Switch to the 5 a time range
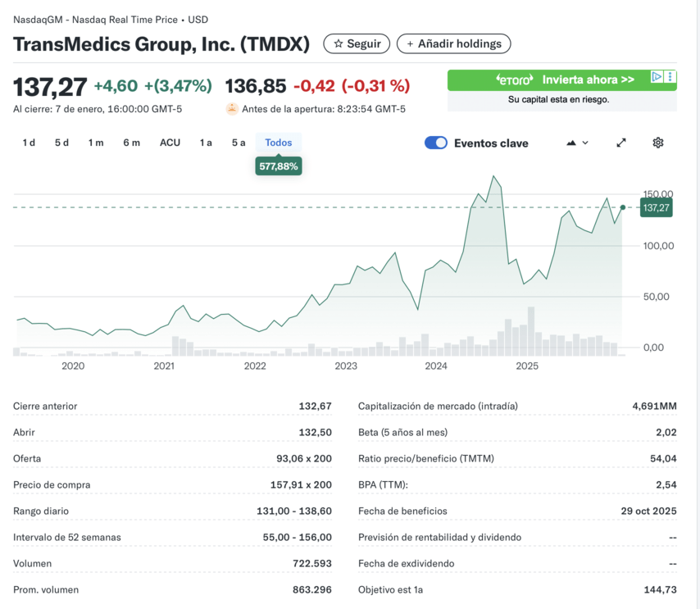Screen dimensions: 700x609 [238, 143]
